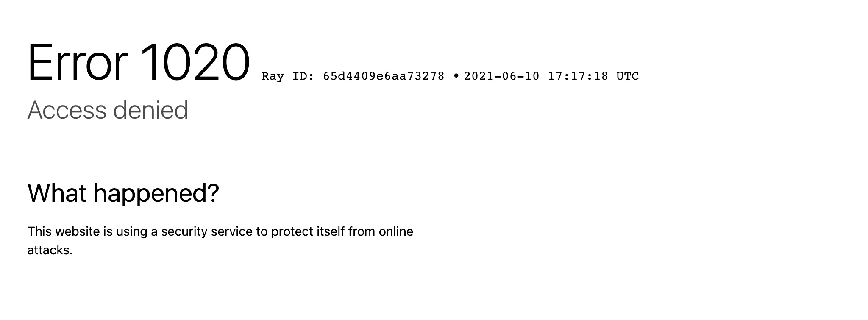Screen dimensions: 868x320
Task: Click the phrase "security service" in the paragraph
Action: [207, 231]
